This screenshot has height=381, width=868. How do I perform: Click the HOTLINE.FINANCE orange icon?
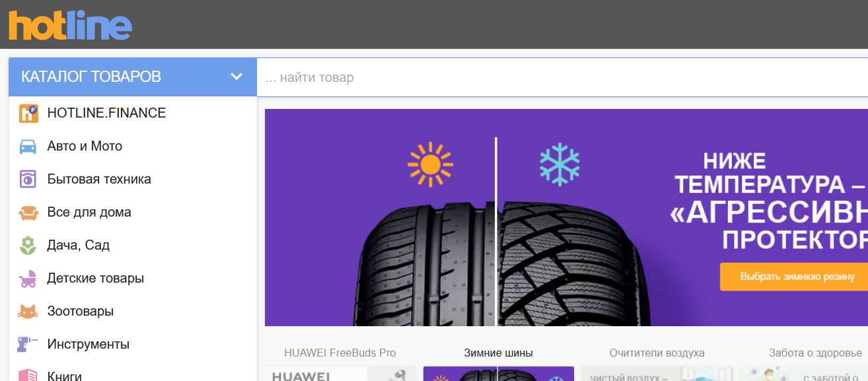28,114
